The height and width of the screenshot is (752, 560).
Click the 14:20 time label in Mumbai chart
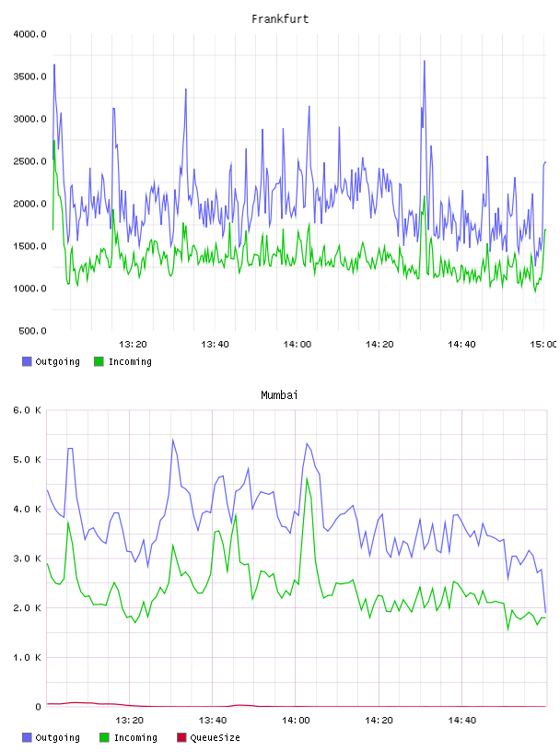[379, 721]
